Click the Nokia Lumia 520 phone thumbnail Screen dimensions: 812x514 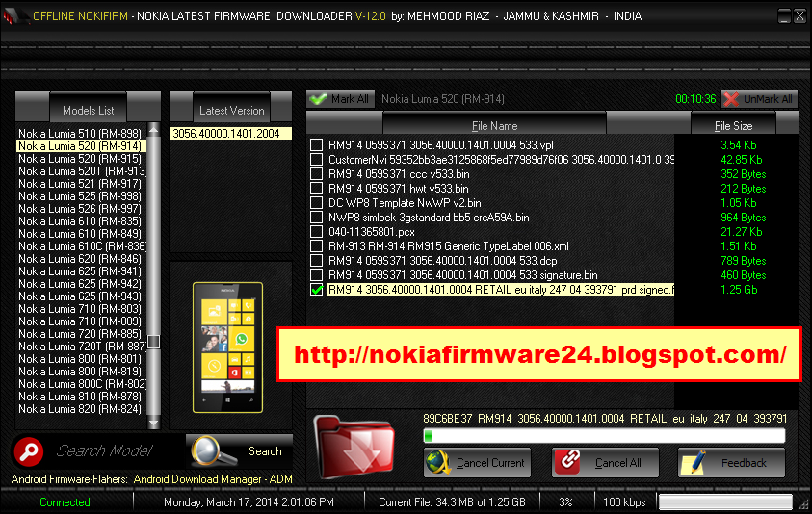(228, 347)
